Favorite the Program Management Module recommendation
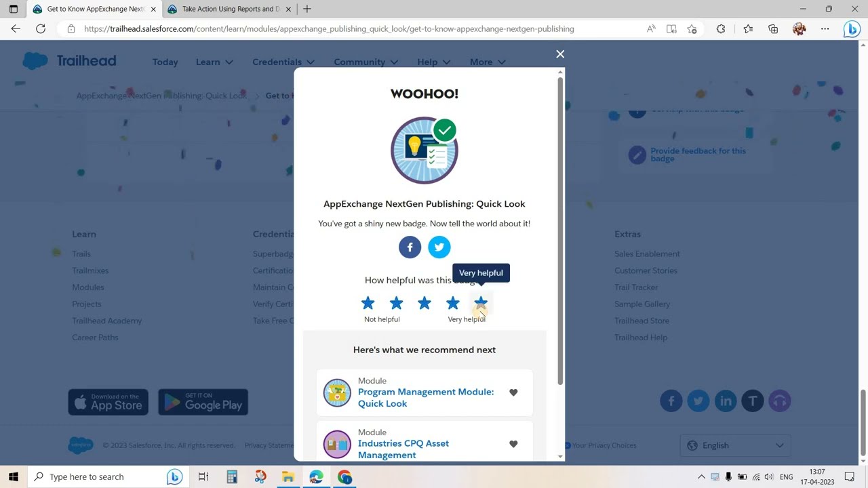The width and height of the screenshot is (868, 488). pyautogui.click(x=513, y=392)
